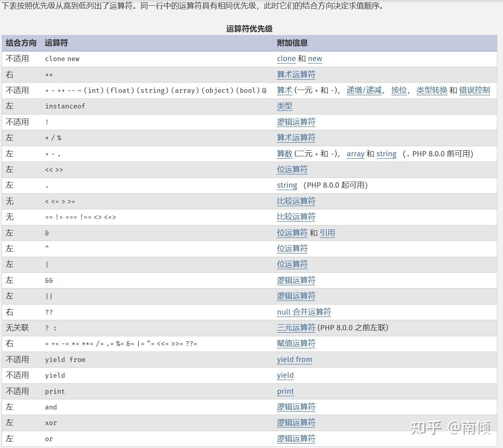Open the 赋值运算符 link
The height and width of the screenshot is (448, 503).
(x=296, y=344)
